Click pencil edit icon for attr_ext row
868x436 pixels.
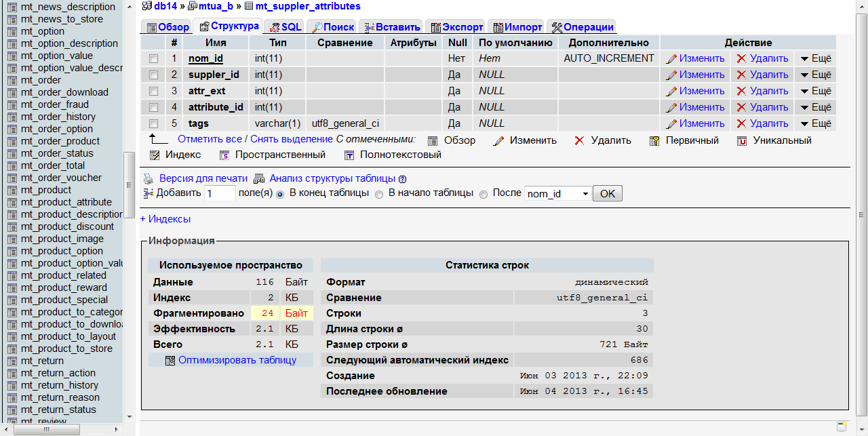[671, 92]
